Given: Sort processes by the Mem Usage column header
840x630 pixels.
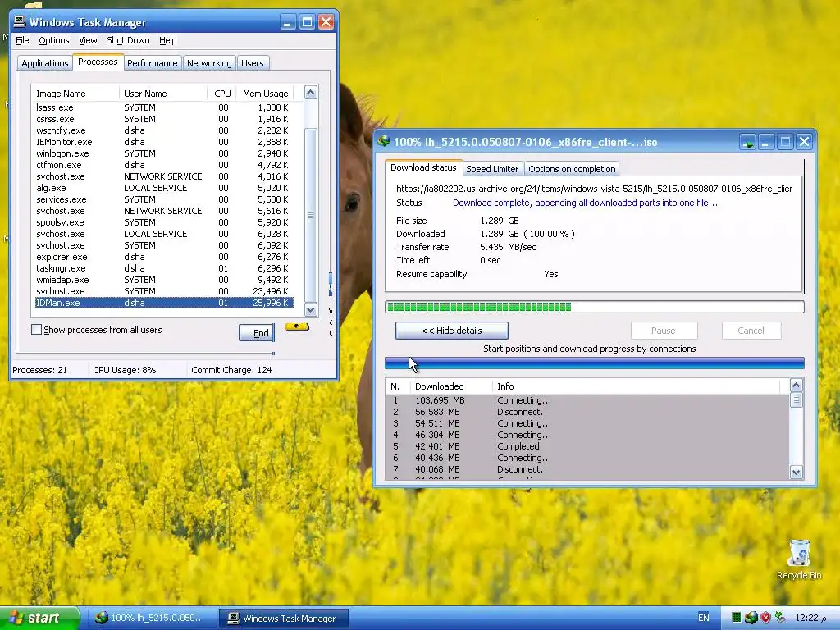Looking at the screenshot, I should tap(265, 94).
